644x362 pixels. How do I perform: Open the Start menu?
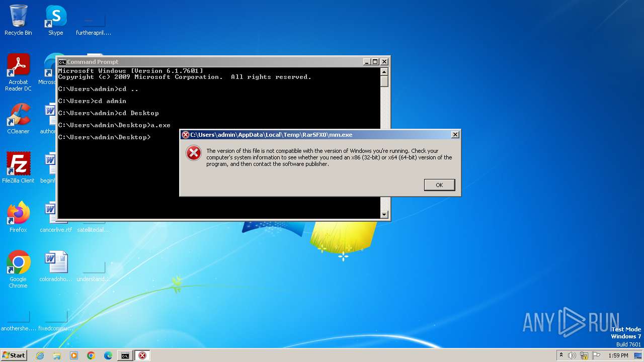[x=14, y=355]
